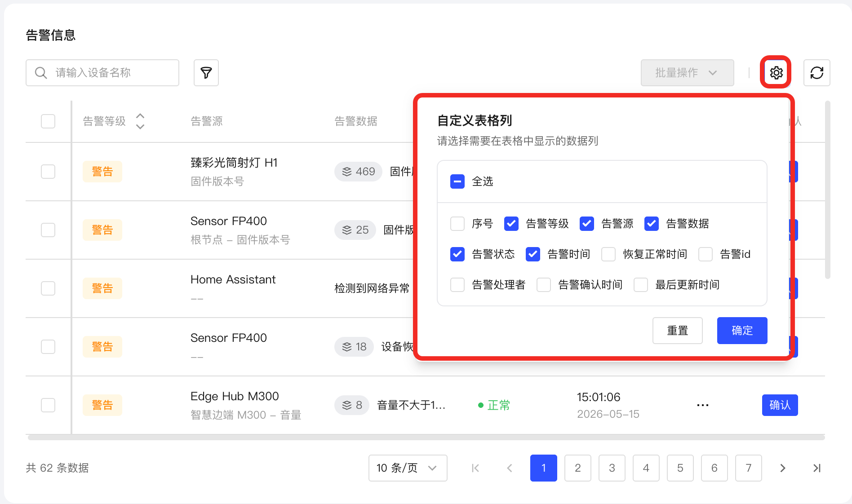Click the search magnifier icon
The width and height of the screenshot is (852, 504).
pos(41,73)
